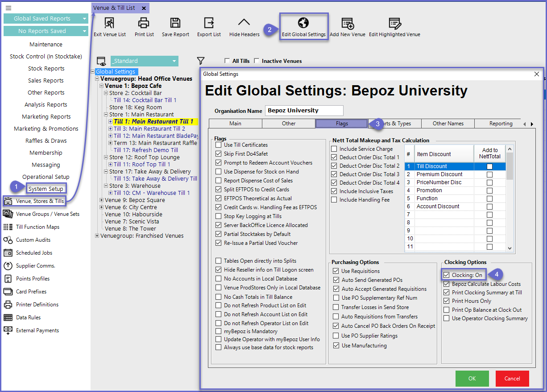Click the filter funnel icon
The height and width of the screenshot is (392, 547).
201,61
